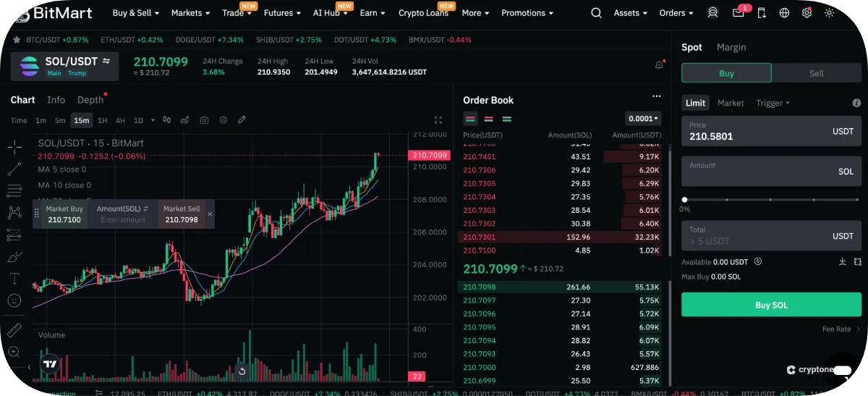Click the deposit download icon

click(x=843, y=261)
